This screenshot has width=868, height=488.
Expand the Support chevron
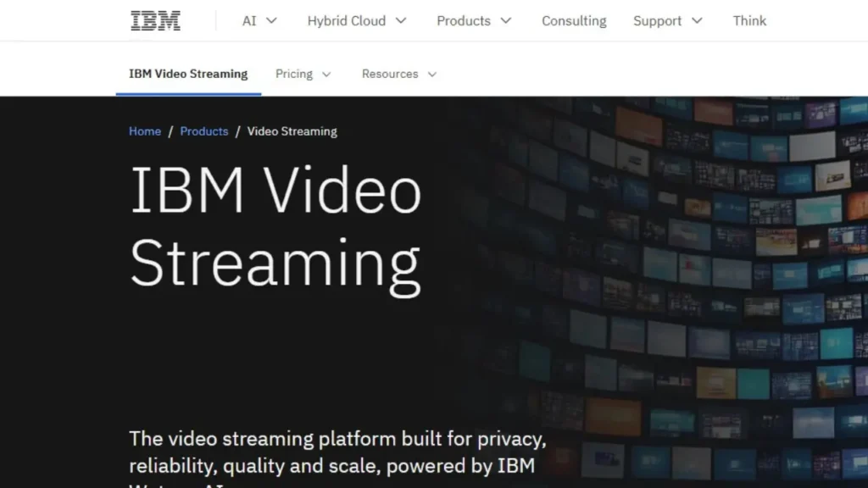tap(697, 20)
